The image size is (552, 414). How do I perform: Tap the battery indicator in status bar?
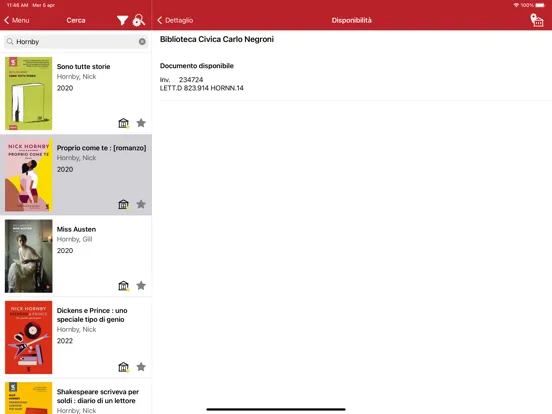coord(540,5)
